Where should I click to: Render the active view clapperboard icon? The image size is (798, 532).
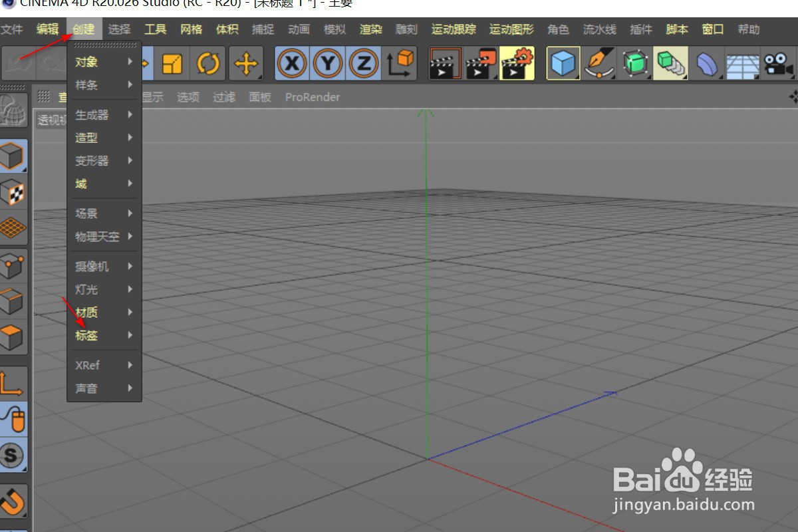446,64
